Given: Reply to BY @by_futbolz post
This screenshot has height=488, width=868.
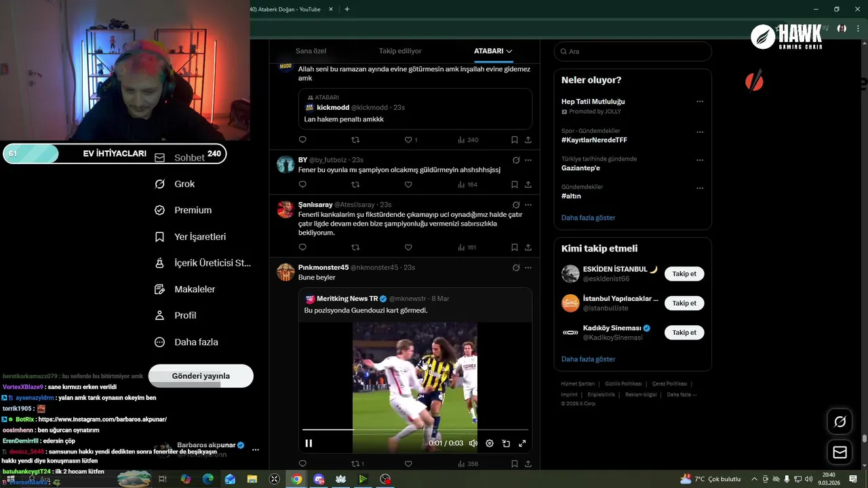Looking at the screenshot, I should click(302, 184).
